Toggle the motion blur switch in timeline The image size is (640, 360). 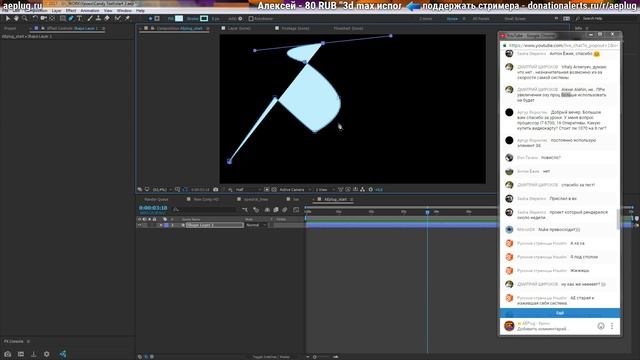tap(284, 210)
